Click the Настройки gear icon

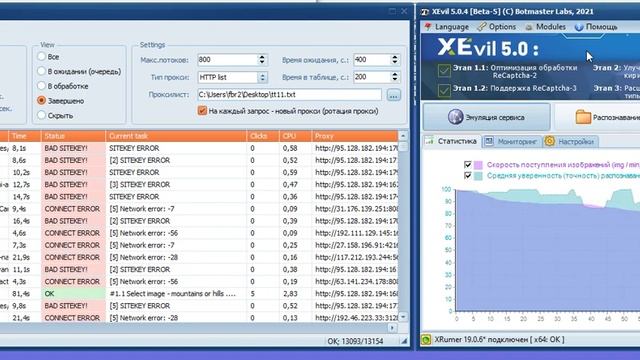[549, 141]
